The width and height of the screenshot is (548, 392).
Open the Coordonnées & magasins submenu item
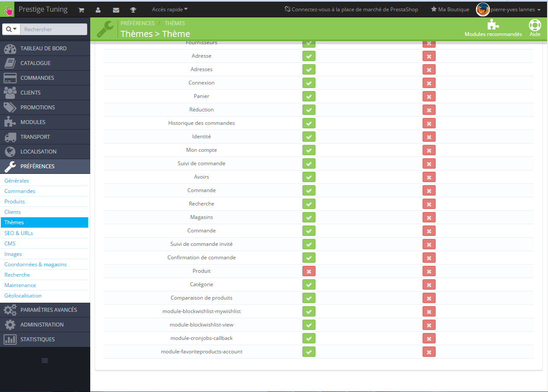click(x=36, y=265)
